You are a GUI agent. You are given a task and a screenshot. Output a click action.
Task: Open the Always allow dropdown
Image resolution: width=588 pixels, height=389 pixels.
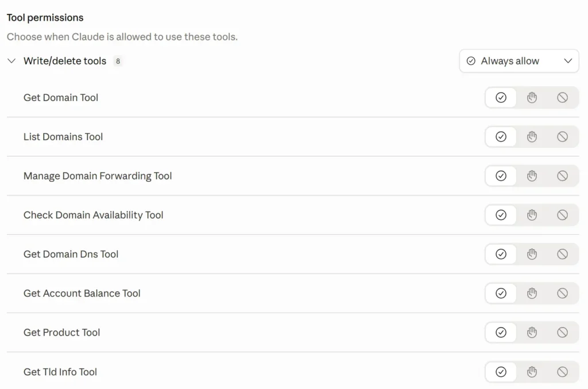[519, 61]
